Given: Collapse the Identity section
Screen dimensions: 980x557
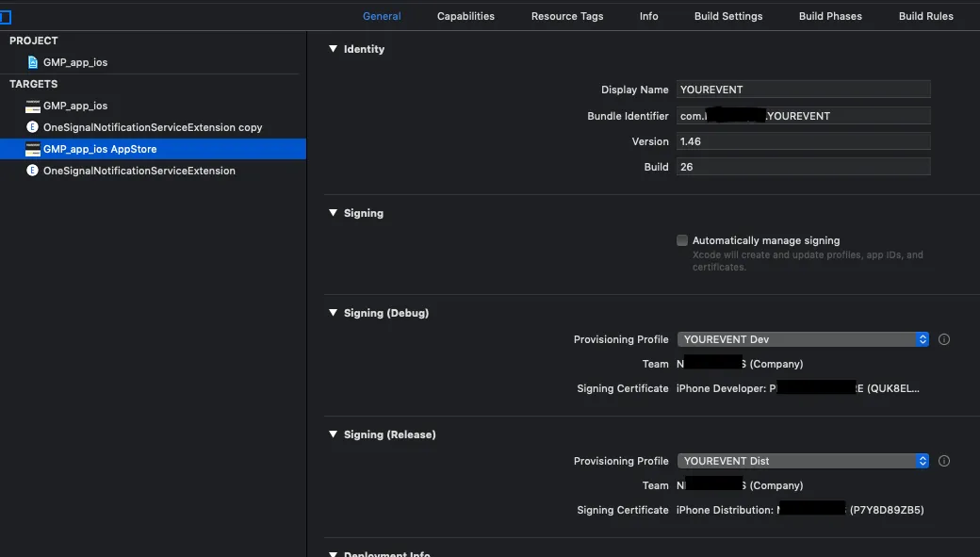Looking at the screenshot, I should 334,49.
